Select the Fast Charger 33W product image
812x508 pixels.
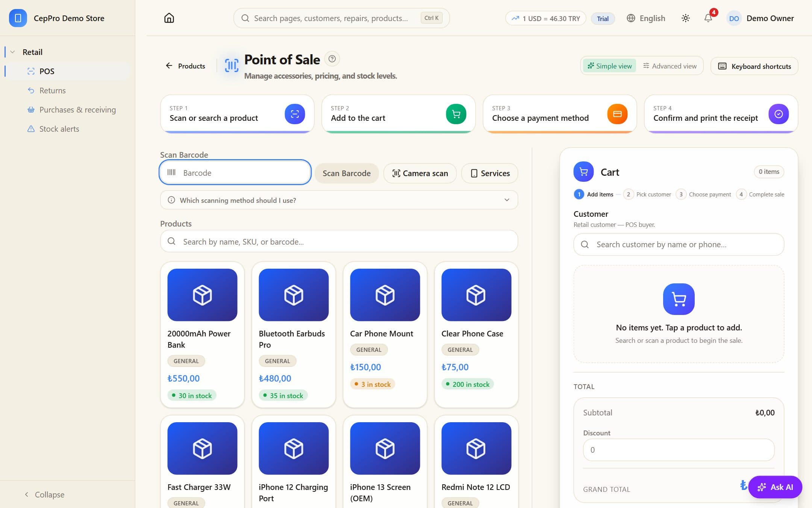click(x=202, y=448)
